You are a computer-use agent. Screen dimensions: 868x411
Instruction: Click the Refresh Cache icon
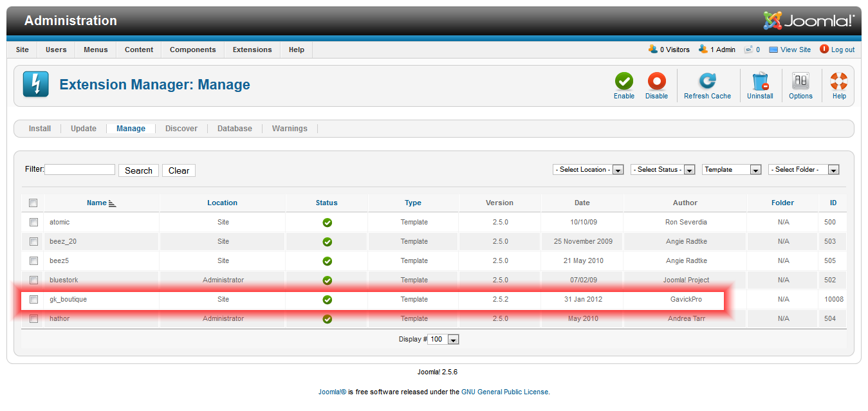(707, 81)
